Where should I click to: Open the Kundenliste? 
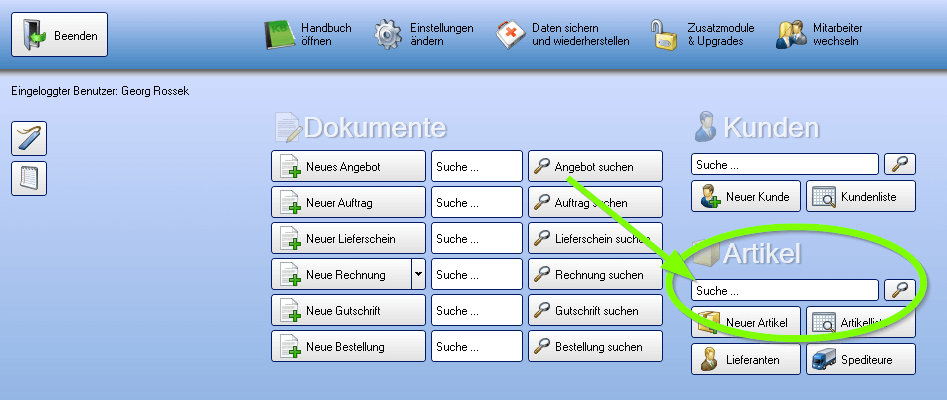[x=861, y=196]
